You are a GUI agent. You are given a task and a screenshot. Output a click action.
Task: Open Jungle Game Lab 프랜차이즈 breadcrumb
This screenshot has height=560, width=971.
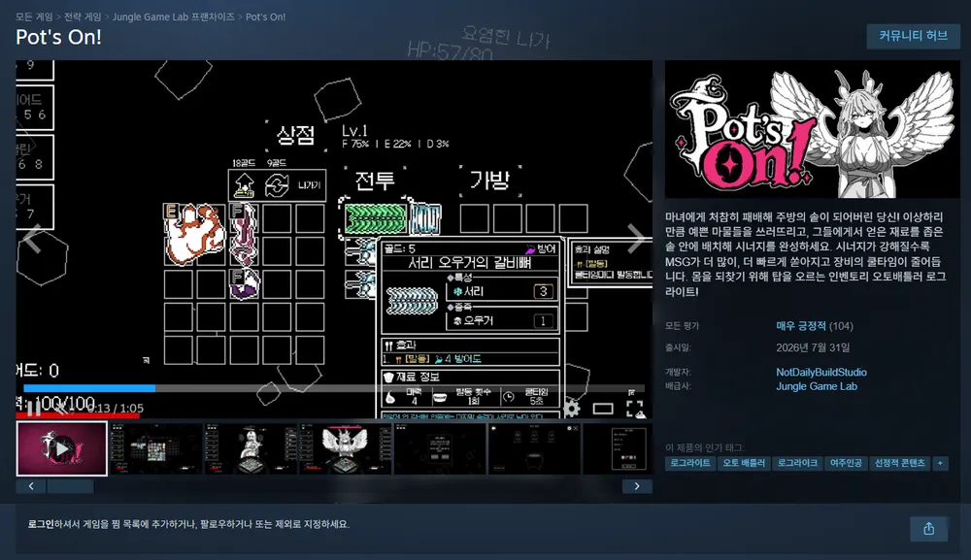click(x=174, y=16)
